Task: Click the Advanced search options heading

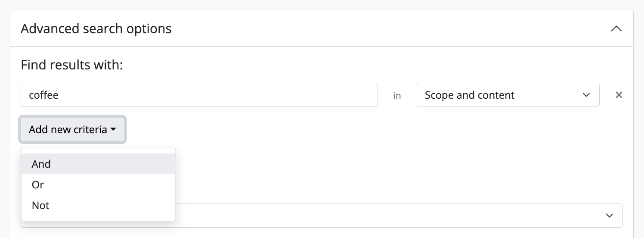Action: point(96,29)
